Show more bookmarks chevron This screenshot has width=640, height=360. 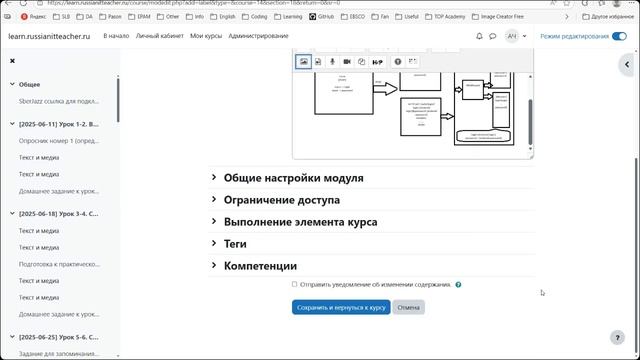[567, 17]
